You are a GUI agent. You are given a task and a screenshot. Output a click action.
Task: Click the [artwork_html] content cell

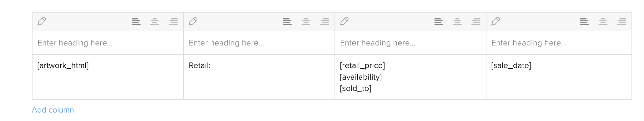pyautogui.click(x=108, y=77)
